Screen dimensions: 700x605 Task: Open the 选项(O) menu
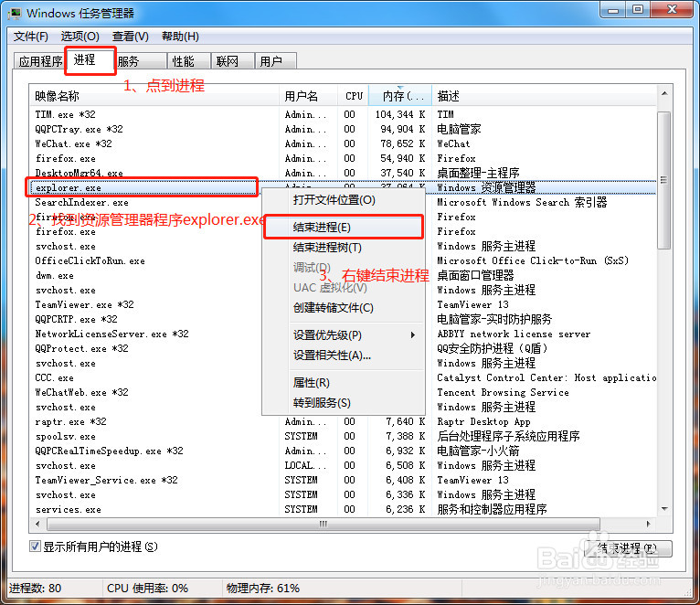click(x=80, y=37)
